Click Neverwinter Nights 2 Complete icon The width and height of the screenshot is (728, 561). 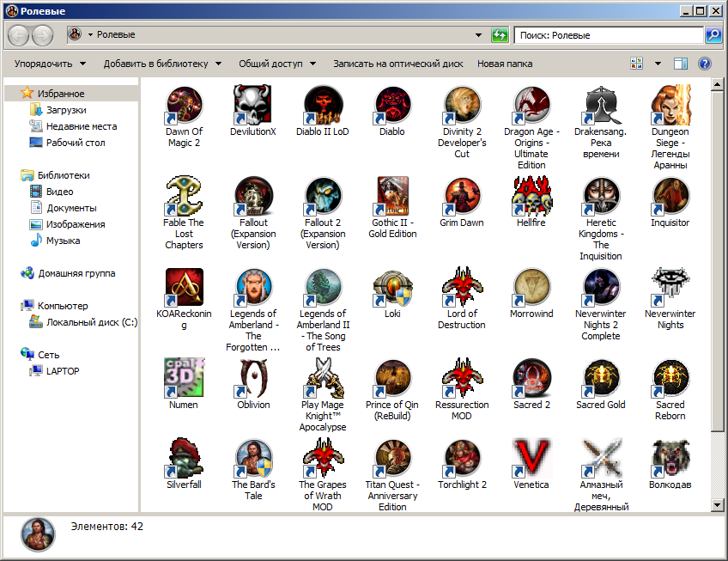click(601, 287)
